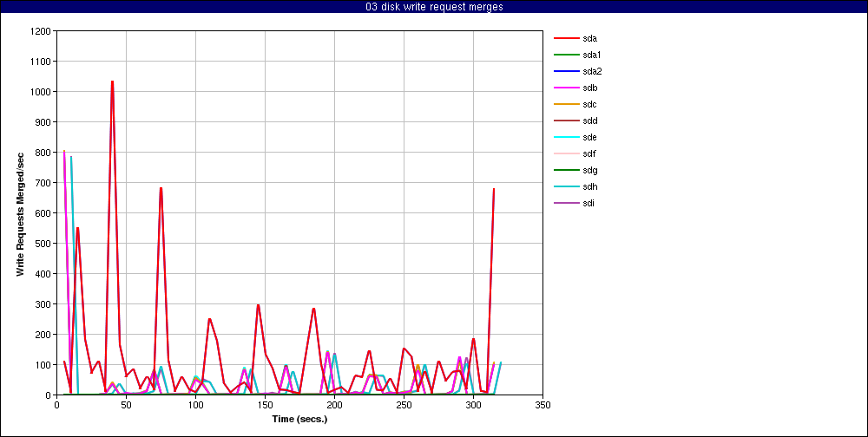The image size is (868, 437).
Task: Click the magenta sdb legend line swatch
Action: [x=566, y=88]
